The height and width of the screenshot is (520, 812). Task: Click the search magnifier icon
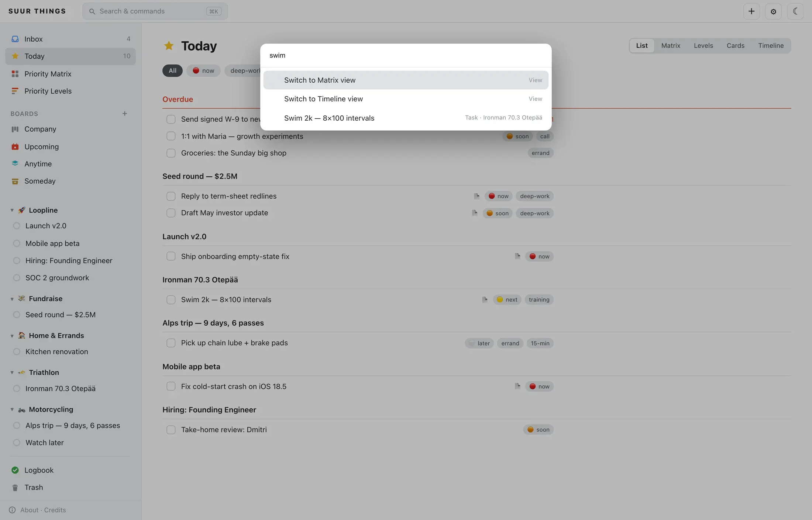coord(92,11)
